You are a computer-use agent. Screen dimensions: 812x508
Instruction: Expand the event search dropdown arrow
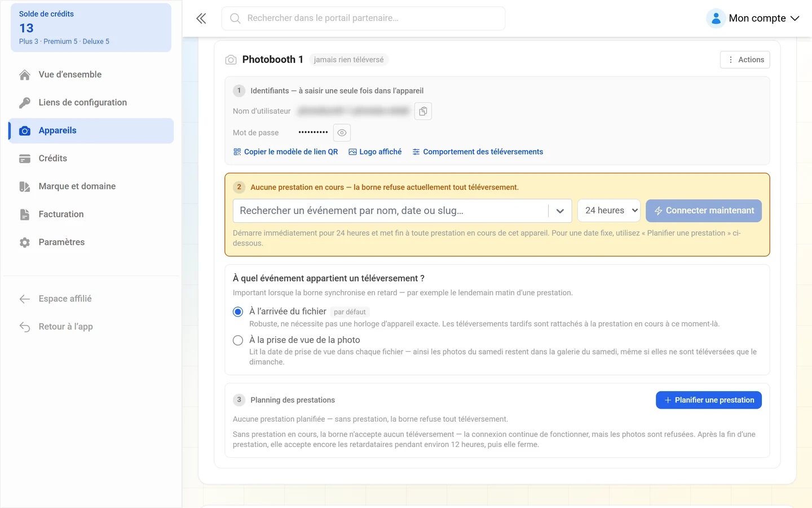point(560,211)
